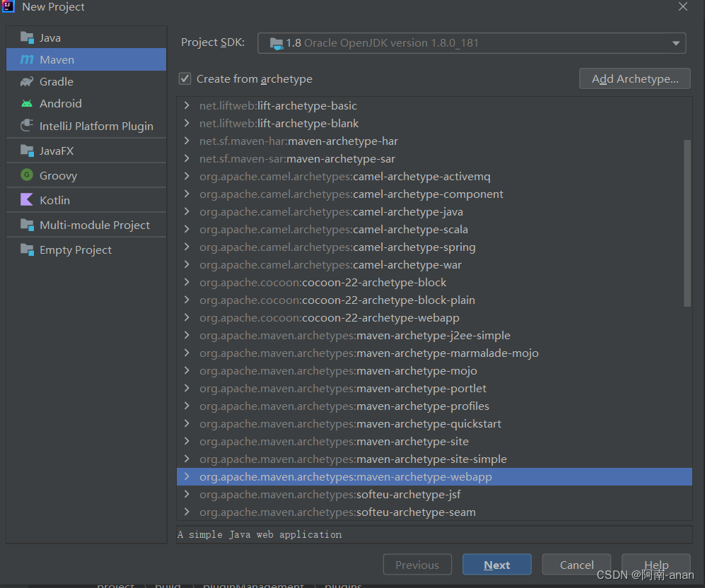This screenshot has width=705, height=588.
Task: Expand lift-archetype-basic node
Action: point(187,105)
